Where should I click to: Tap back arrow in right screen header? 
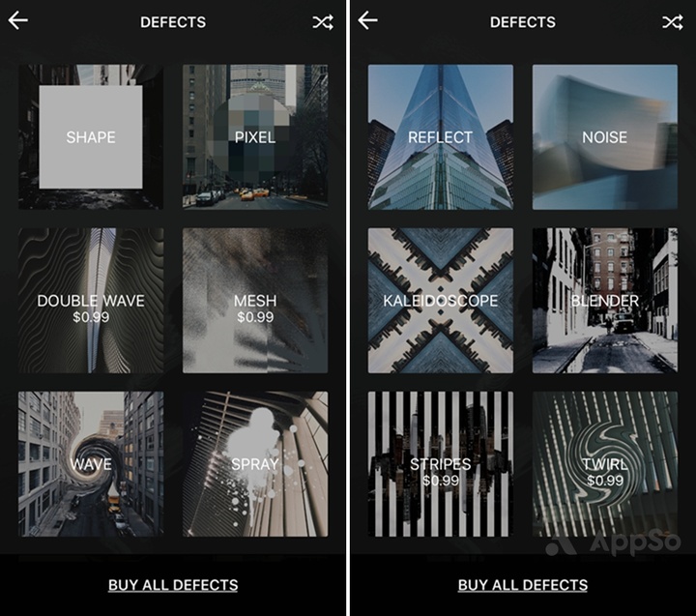[x=367, y=21]
